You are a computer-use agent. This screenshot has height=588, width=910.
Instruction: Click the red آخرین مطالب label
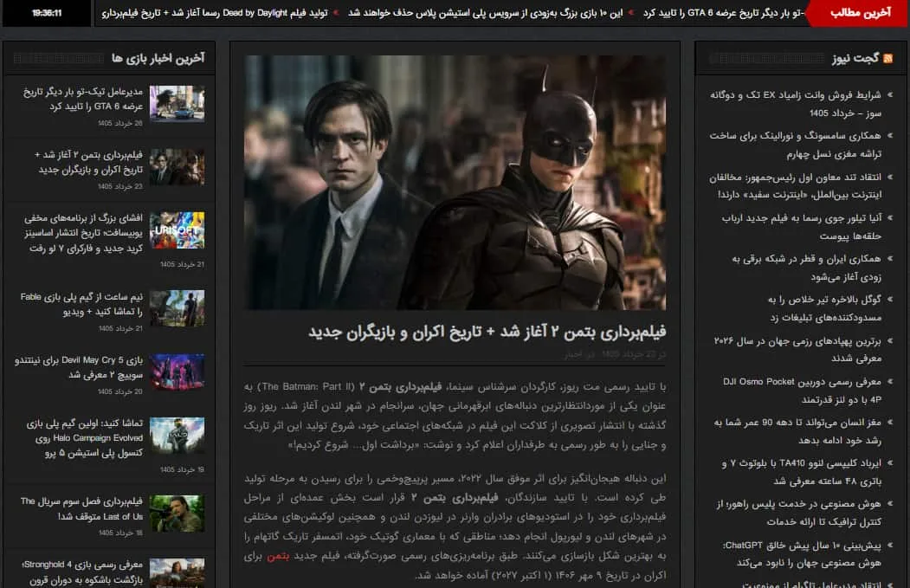tap(860, 13)
